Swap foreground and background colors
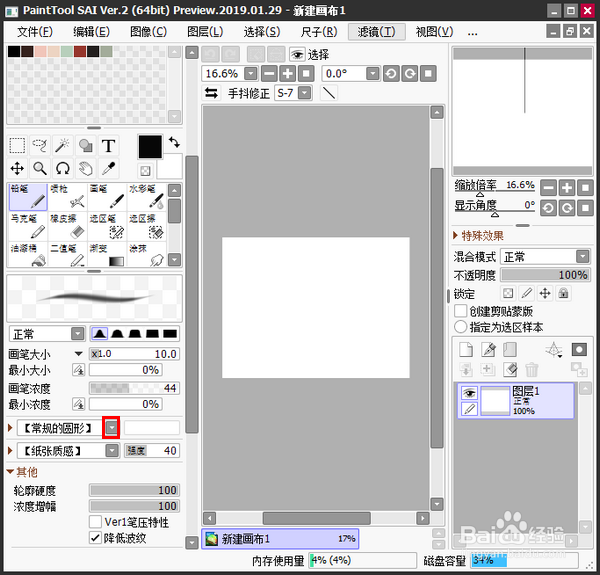The height and width of the screenshot is (575, 600). [x=174, y=142]
